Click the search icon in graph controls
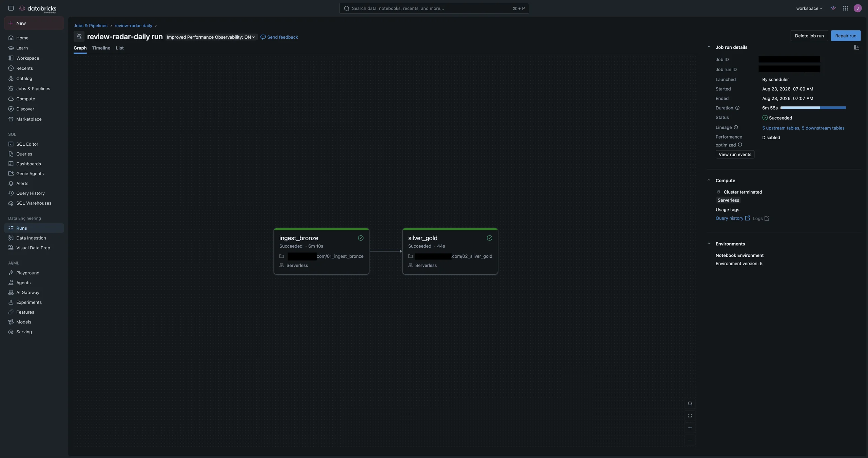868x458 pixels. click(x=690, y=403)
